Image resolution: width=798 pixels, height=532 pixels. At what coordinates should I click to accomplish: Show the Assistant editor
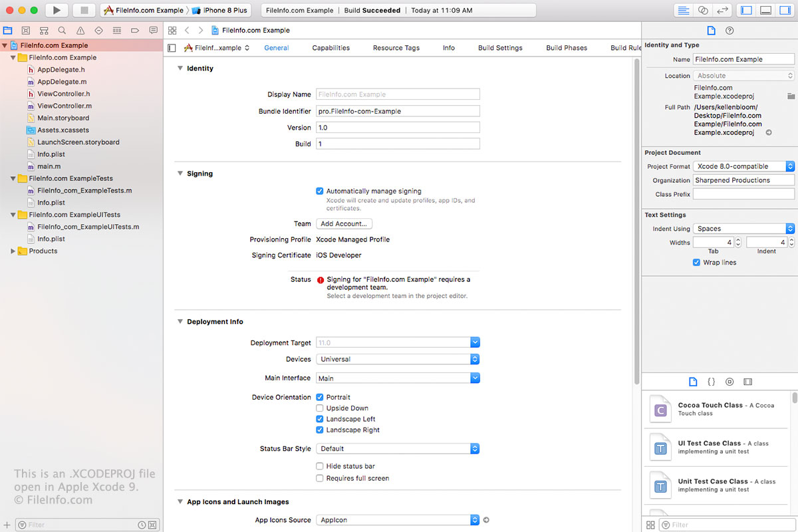point(703,11)
